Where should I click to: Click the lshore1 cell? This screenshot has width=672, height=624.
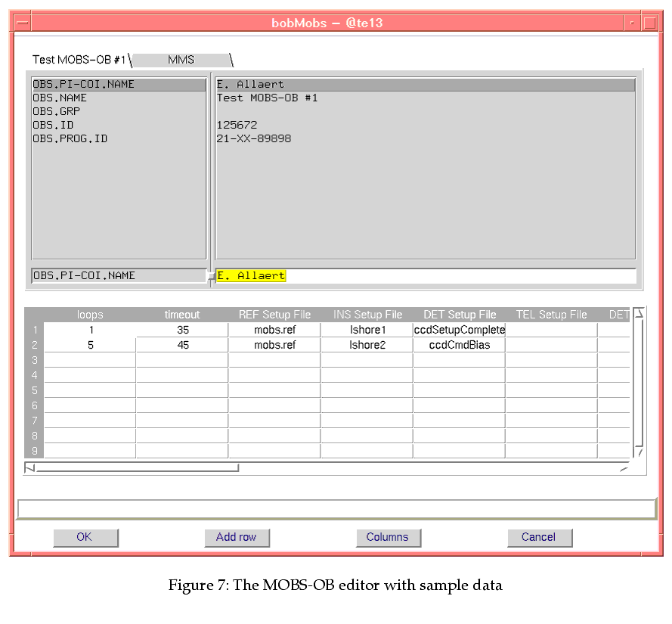click(367, 330)
